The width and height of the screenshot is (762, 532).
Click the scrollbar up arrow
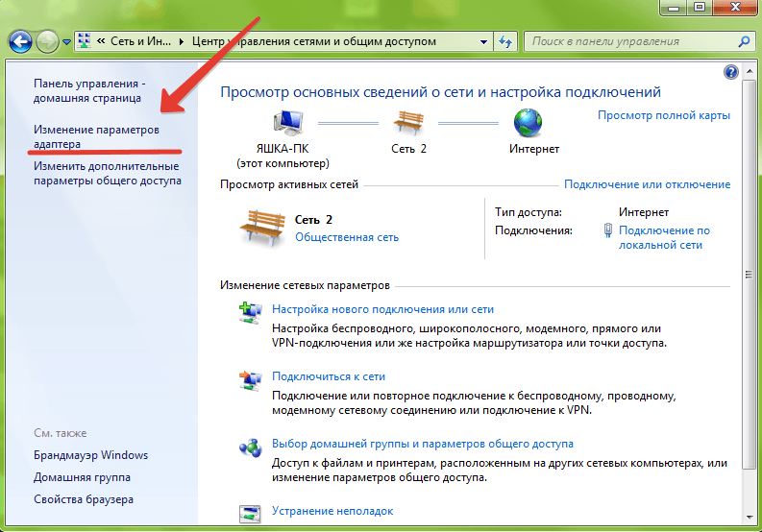(x=749, y=71)
